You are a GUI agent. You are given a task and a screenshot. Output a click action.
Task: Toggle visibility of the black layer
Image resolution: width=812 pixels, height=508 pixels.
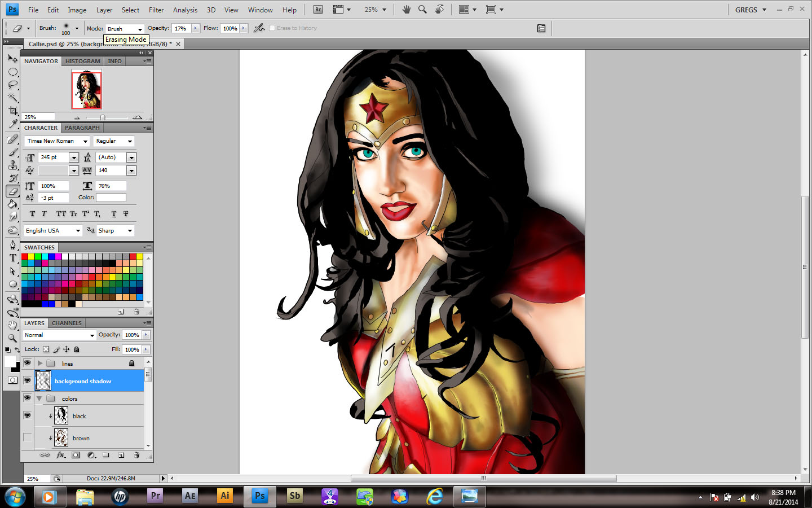coord(27,416)
